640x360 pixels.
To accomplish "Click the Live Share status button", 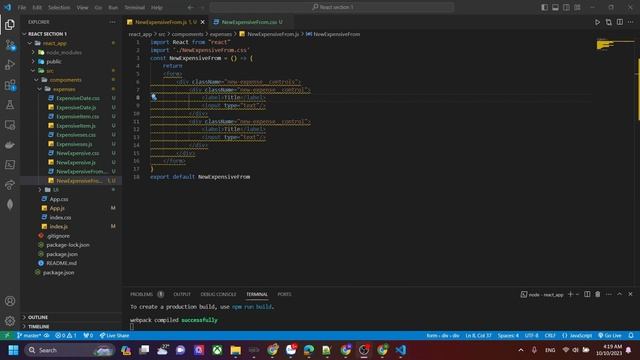I will point(114,336).
